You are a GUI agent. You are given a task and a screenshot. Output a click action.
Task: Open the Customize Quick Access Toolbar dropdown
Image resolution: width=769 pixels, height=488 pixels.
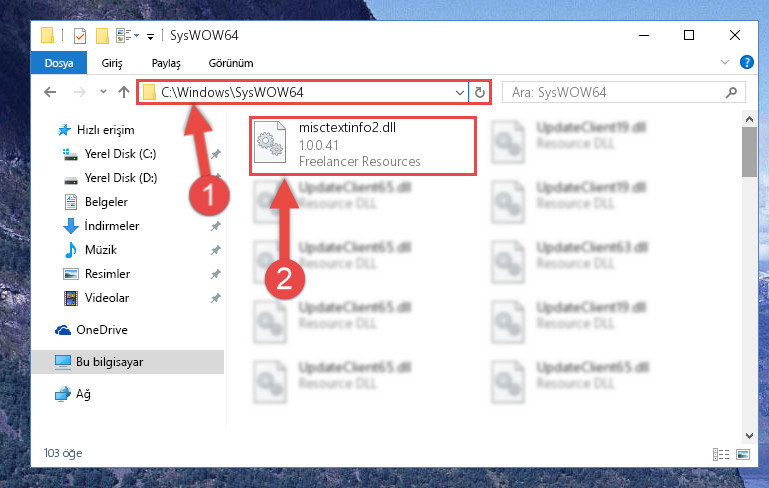click(x=151, y=36)
